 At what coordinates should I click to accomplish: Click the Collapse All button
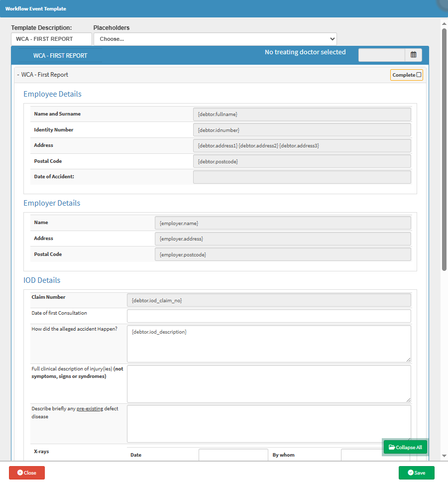(405, 447)
